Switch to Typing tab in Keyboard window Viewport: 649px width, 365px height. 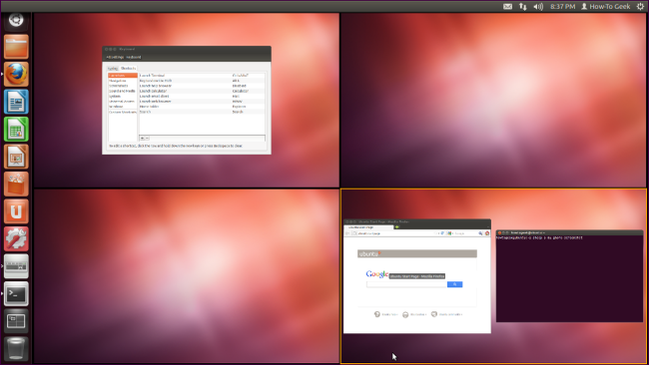coord(113,68)
